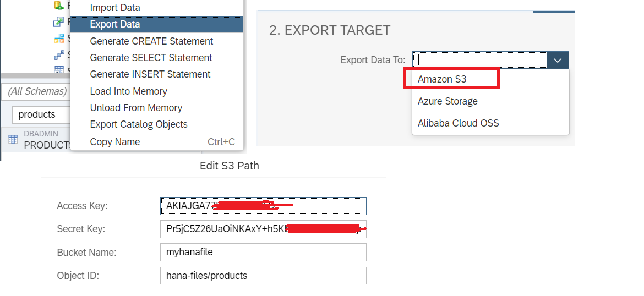Pick Alibaba Cloud OSS option
Screen dimensions: 644x296
[458, 123]
